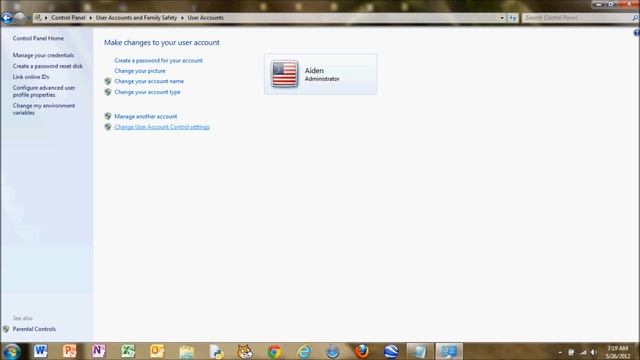This screenshot has width=640, height=360.
Task: Click the volume speaker tray icon
Action: [594, 352]
